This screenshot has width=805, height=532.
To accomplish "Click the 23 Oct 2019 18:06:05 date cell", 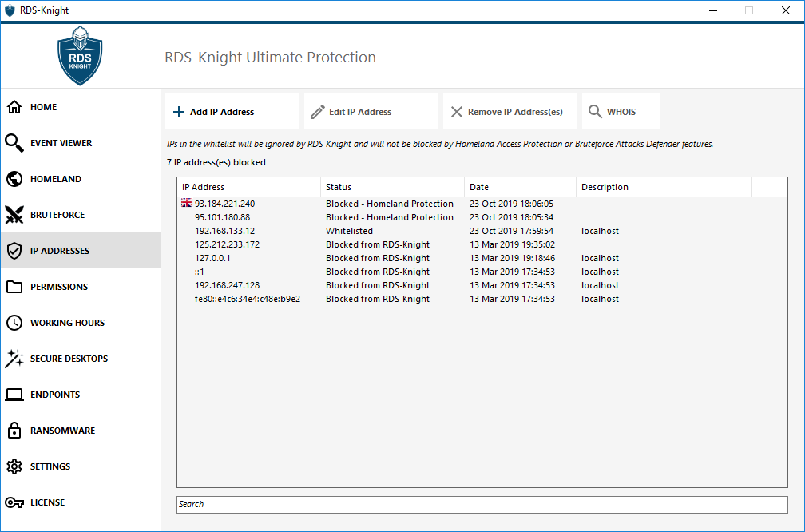I will coord(511,204).
